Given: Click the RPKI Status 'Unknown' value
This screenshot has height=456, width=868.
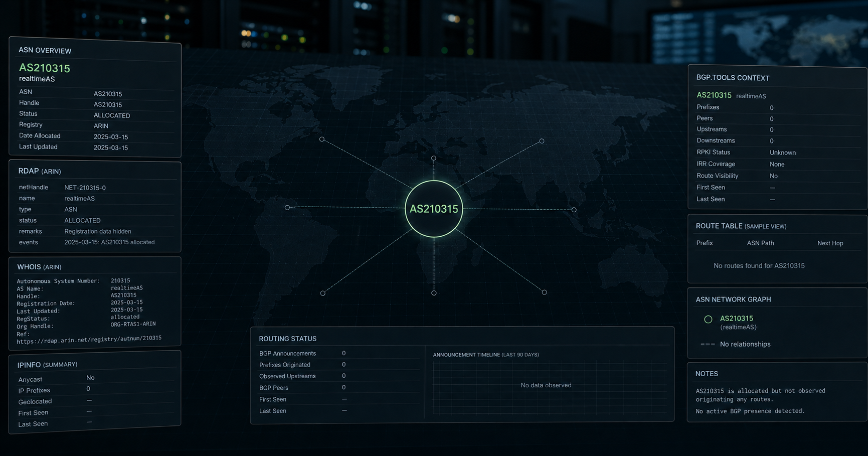Looking at the screenshot, I should click(x=783, y=153).
